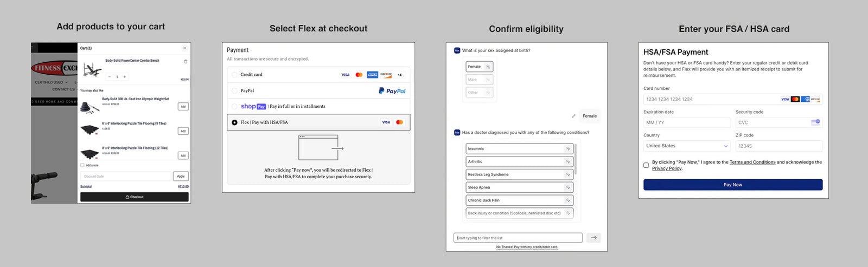Click the pencil edit icon beside Female answer
Viewport: 868px width, 267px height.
pyautogui.click(x=574, y=116)
